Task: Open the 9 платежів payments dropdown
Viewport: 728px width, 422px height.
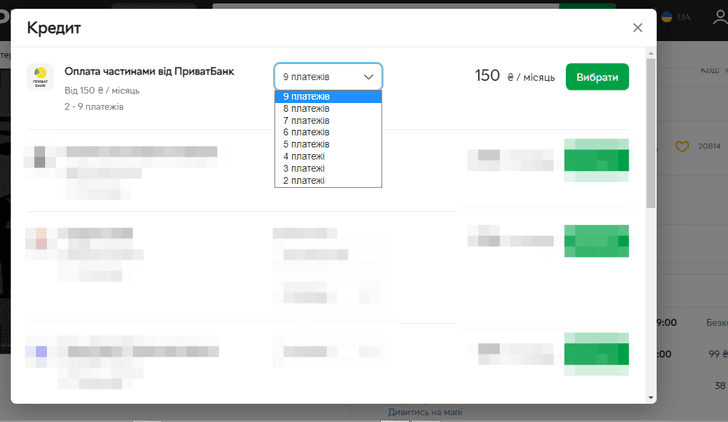Action: (328, 77)
